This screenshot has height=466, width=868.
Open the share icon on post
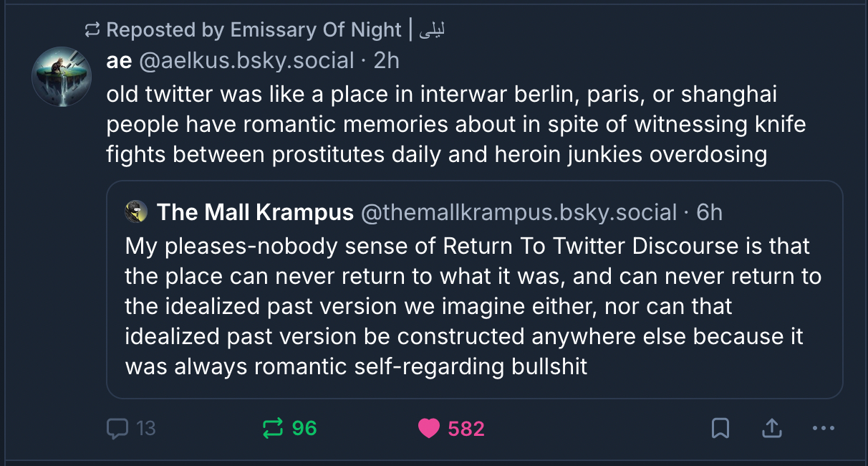point(771,429)
